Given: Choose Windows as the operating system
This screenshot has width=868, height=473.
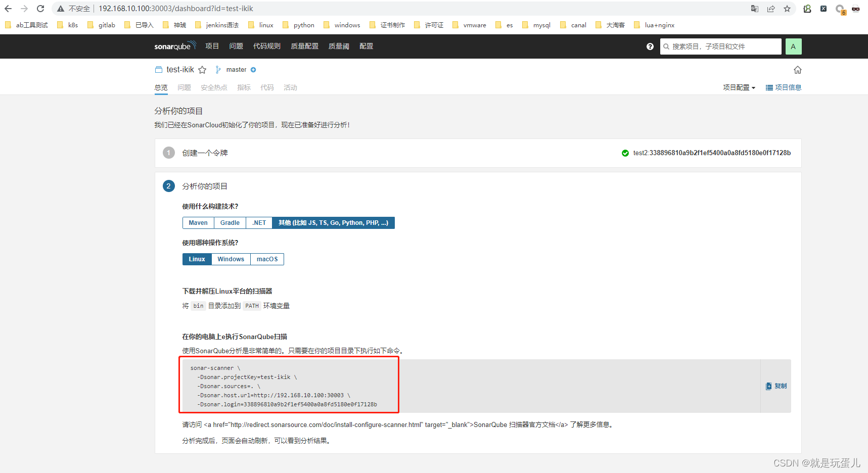Looking at the screenshot, I should tap(231, 259).
